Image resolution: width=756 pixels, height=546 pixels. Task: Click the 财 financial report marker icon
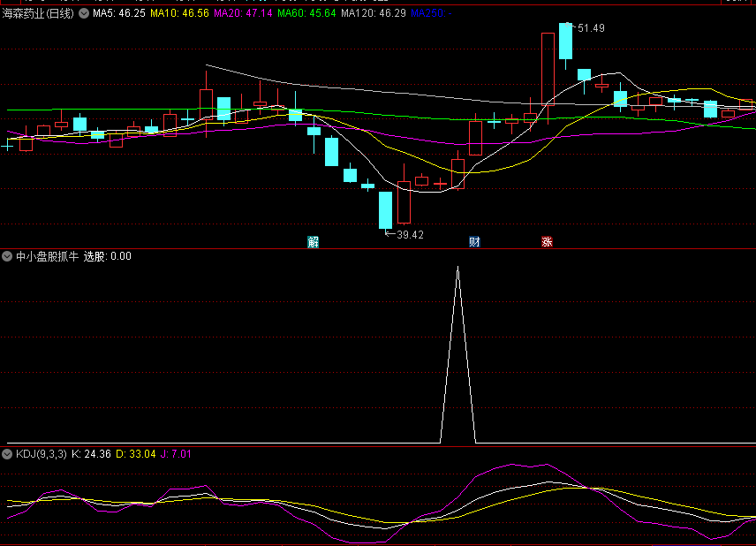(x=474, y=242)
